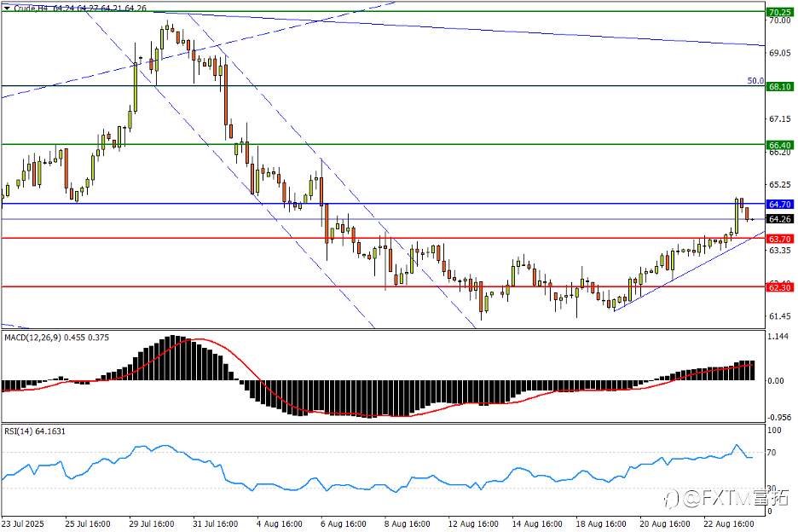Click the current price label 64.26
This screenshot has height=532, width=798.
(780, 219)
